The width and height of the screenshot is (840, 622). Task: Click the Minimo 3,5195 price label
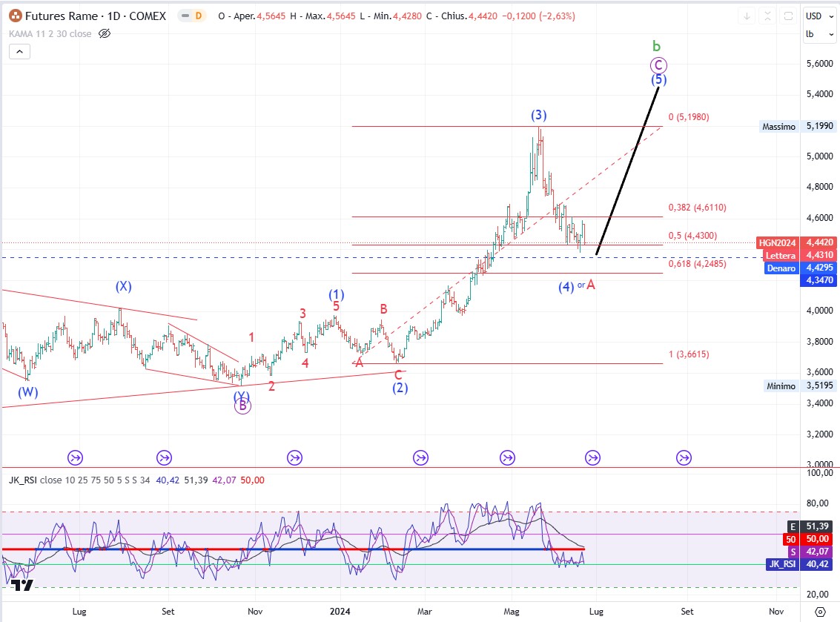tap(800, 386)
